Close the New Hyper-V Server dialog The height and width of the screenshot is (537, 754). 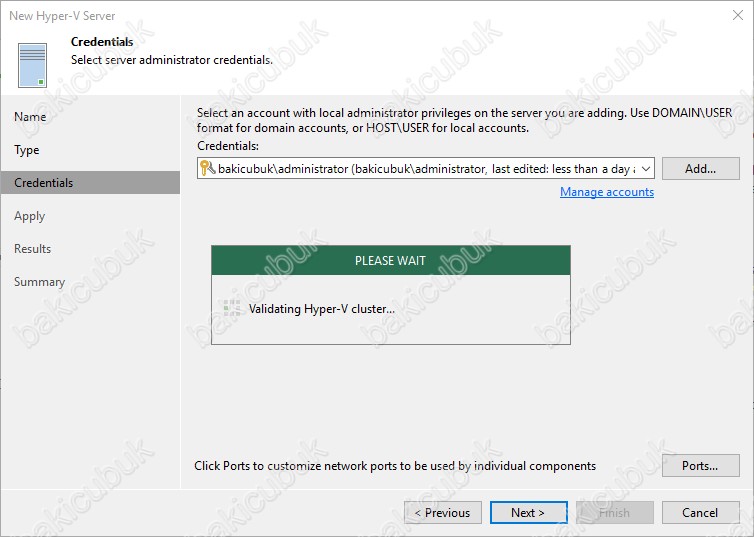pos(738,15)
